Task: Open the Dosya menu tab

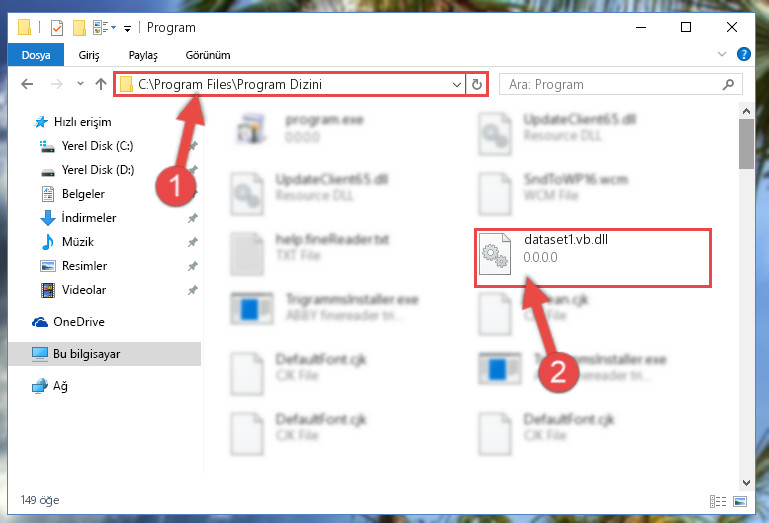Action: pyautogui.click(x=36, y=54)
